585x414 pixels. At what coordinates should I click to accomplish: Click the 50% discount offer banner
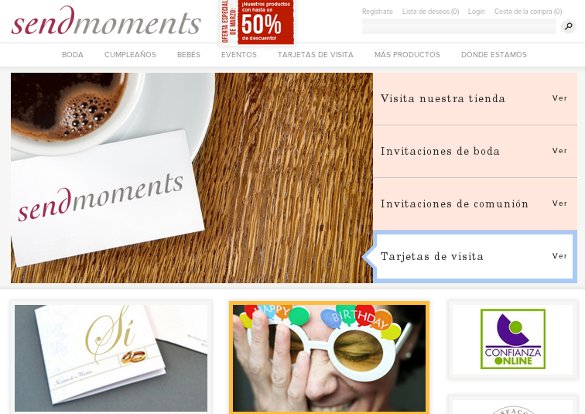pos(257,22)
